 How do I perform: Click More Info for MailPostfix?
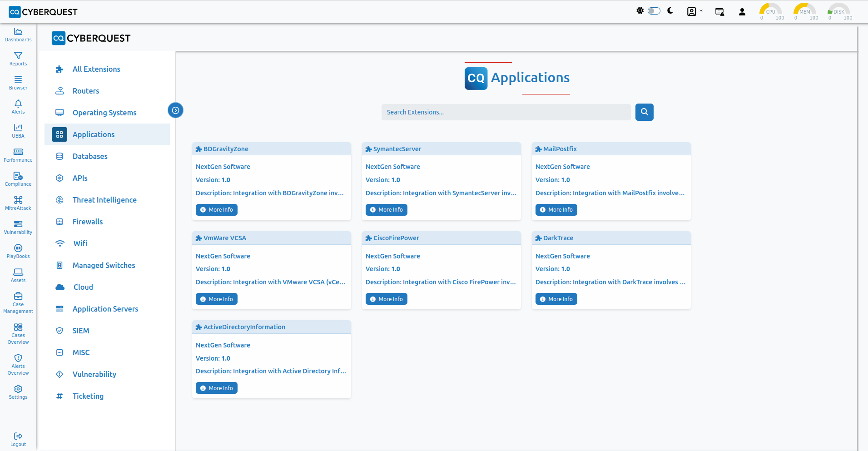556,210
